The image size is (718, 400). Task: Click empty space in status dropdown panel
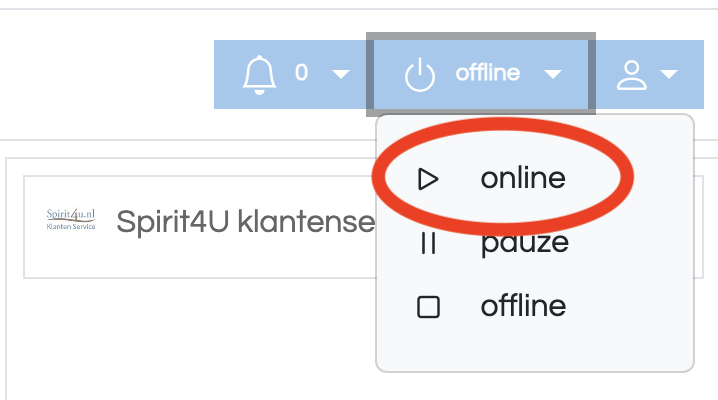(x=535, y=348)
